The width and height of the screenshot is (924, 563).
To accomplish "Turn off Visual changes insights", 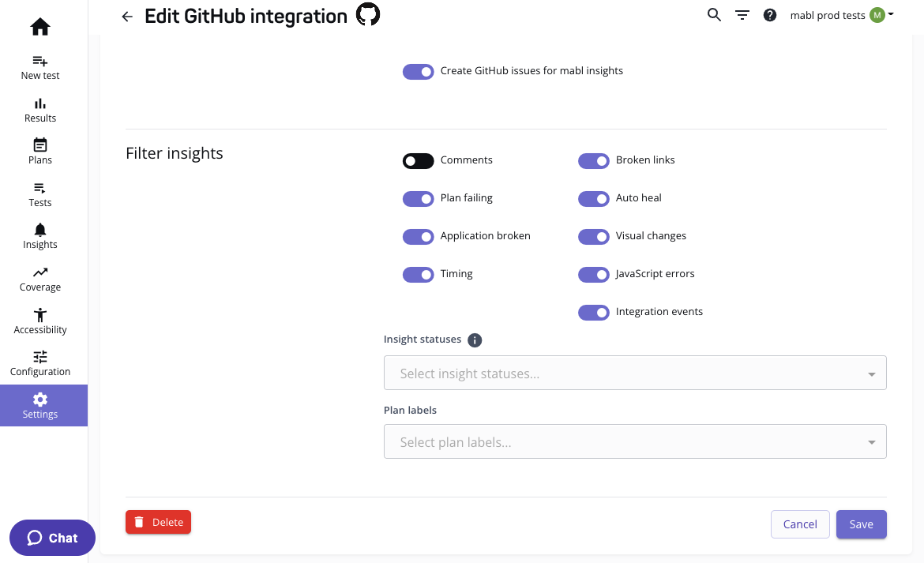I will point(593,237).
